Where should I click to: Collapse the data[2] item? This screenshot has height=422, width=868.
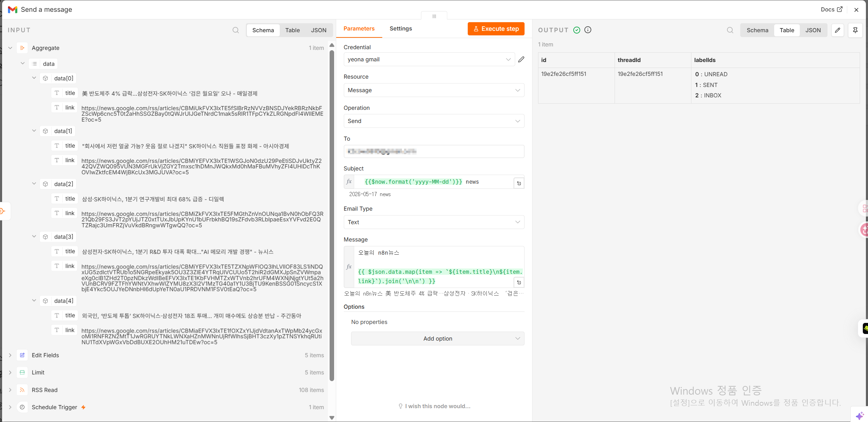34,184
